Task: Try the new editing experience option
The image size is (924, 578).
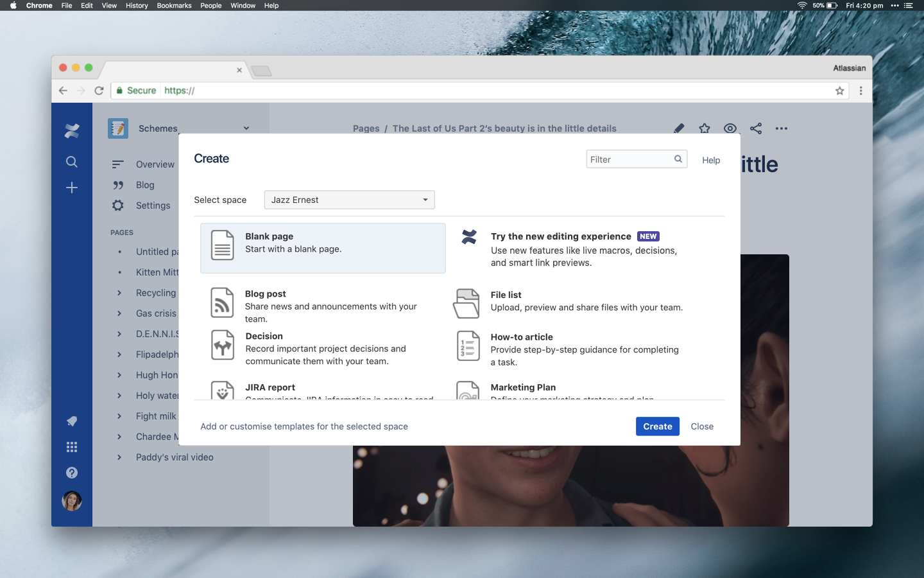Action: pyautogui.click(x=569, y=249)
